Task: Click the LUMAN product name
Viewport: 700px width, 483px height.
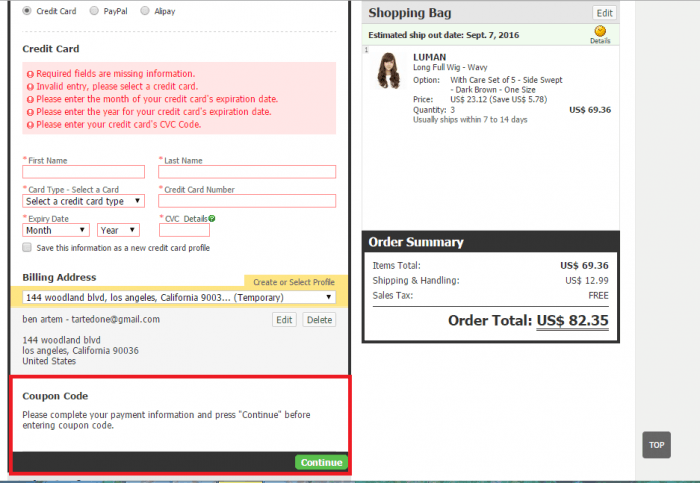Action: (x=429, y=57)
